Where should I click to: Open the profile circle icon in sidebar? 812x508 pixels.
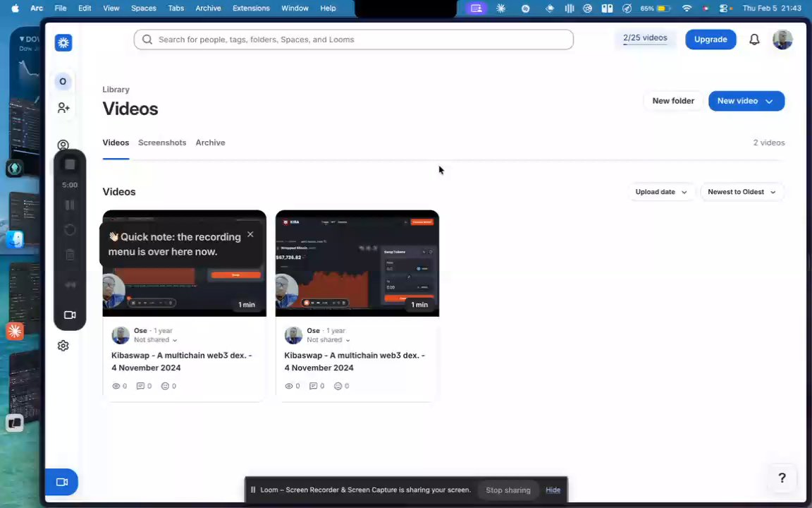(x=63, y=145)
